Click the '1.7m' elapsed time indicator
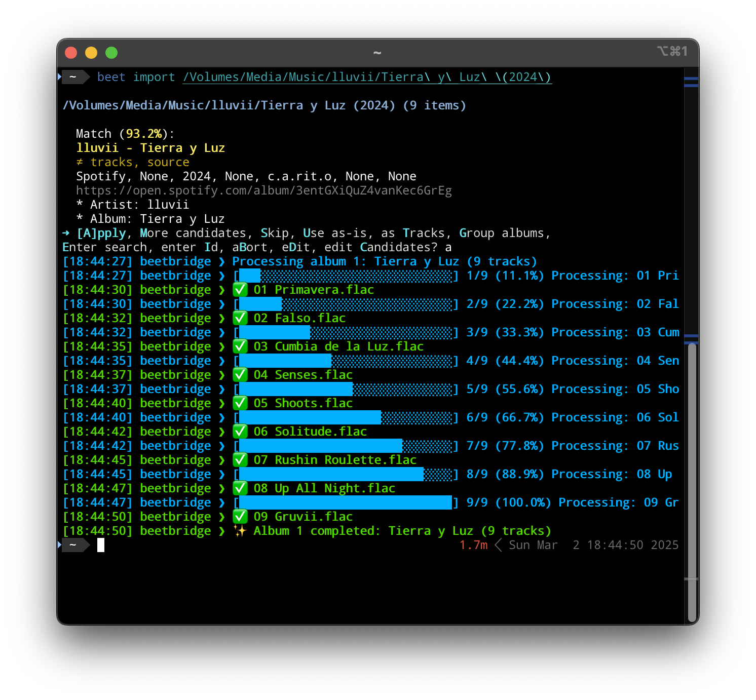The width and height of the screenshot is (756, 700). pos(473,545)
